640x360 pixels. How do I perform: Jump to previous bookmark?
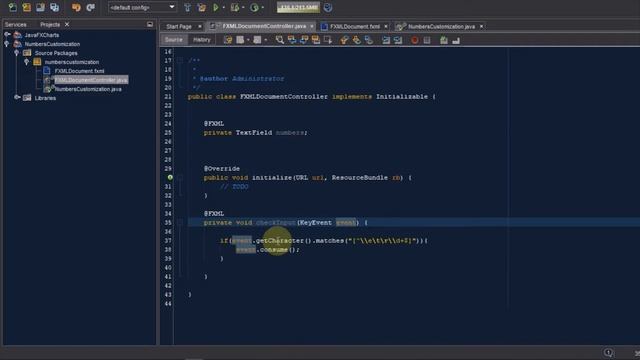[x=344, y=40]
